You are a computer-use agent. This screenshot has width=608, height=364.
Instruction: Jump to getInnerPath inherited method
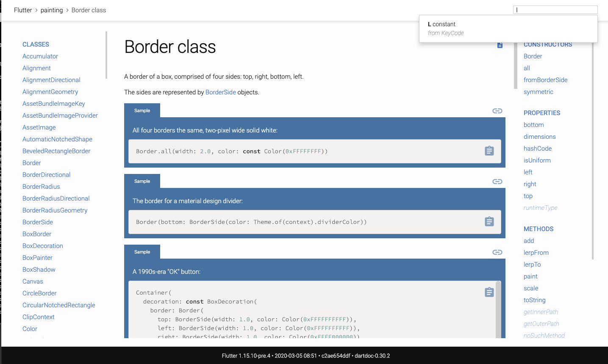(541, 312)
